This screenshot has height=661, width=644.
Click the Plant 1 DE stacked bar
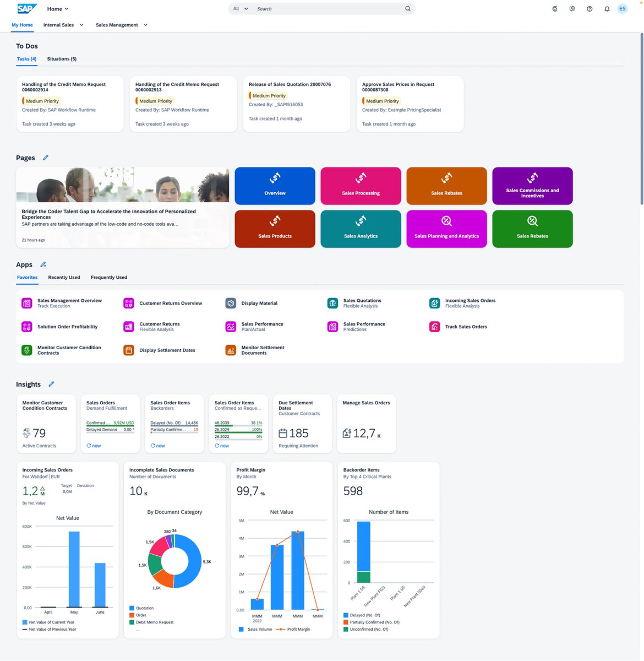tap(364, 552)
